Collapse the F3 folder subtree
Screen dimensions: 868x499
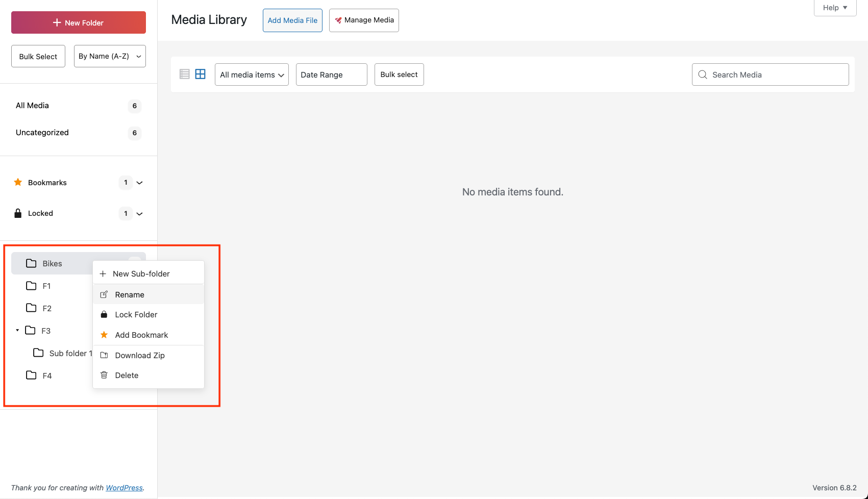(x=16, y=330)
